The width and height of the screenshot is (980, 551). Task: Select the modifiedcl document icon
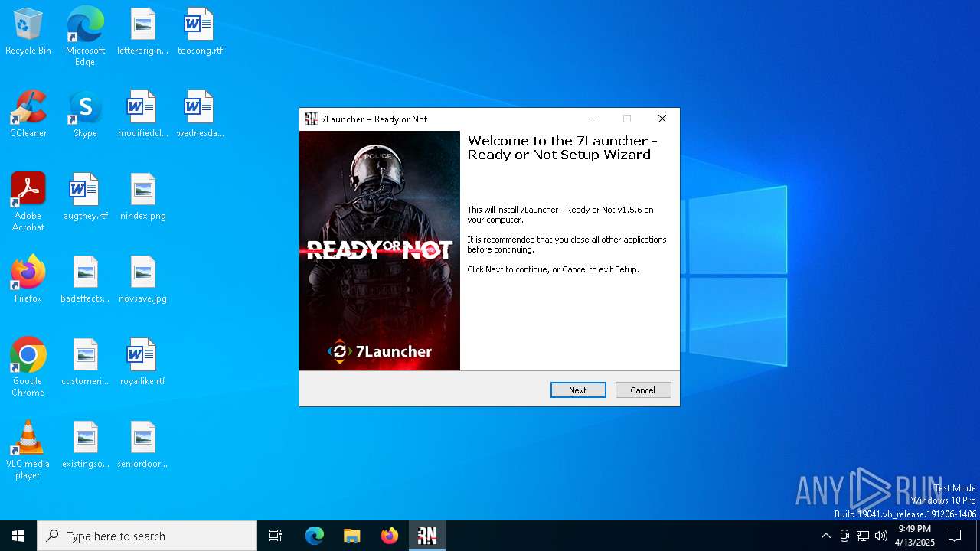(142, 115)
